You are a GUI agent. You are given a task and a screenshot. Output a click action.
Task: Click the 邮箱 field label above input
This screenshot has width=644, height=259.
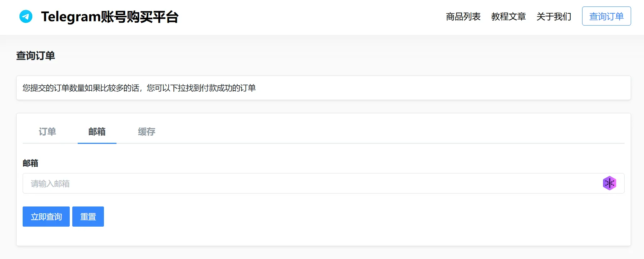[x=31, y=163]
